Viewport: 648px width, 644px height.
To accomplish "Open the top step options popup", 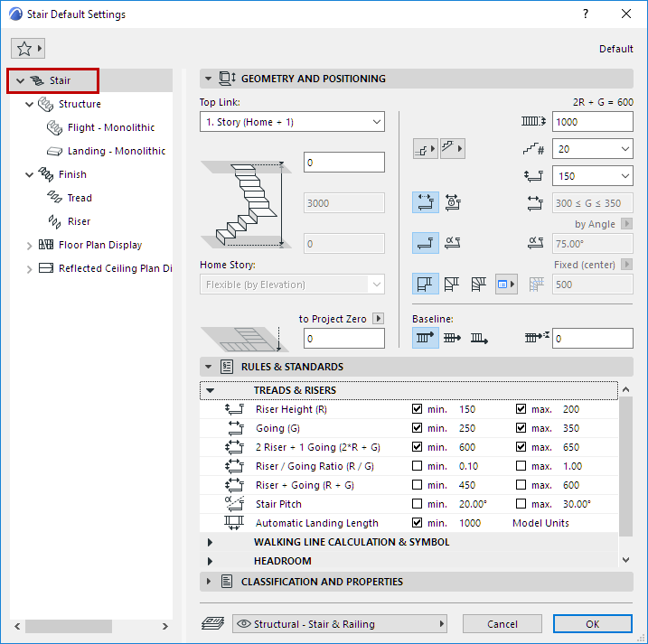I will [x=453, y=149].
